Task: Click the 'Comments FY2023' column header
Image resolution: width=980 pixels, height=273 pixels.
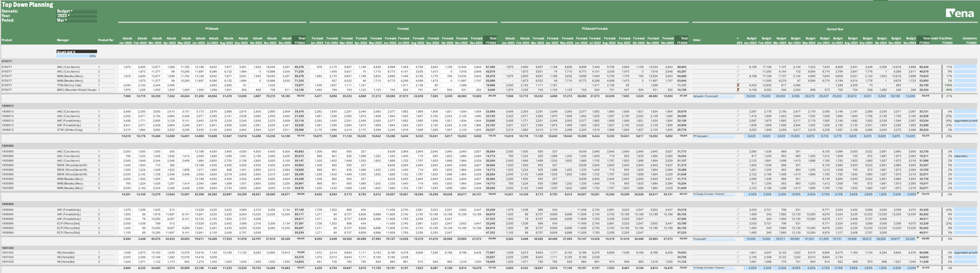Action: [x=970, y=40]
